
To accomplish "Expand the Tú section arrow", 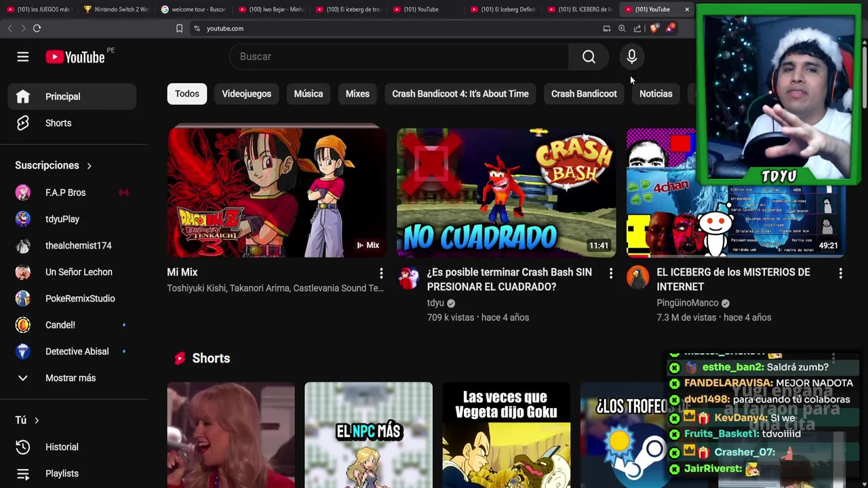I will pos(37,420).
